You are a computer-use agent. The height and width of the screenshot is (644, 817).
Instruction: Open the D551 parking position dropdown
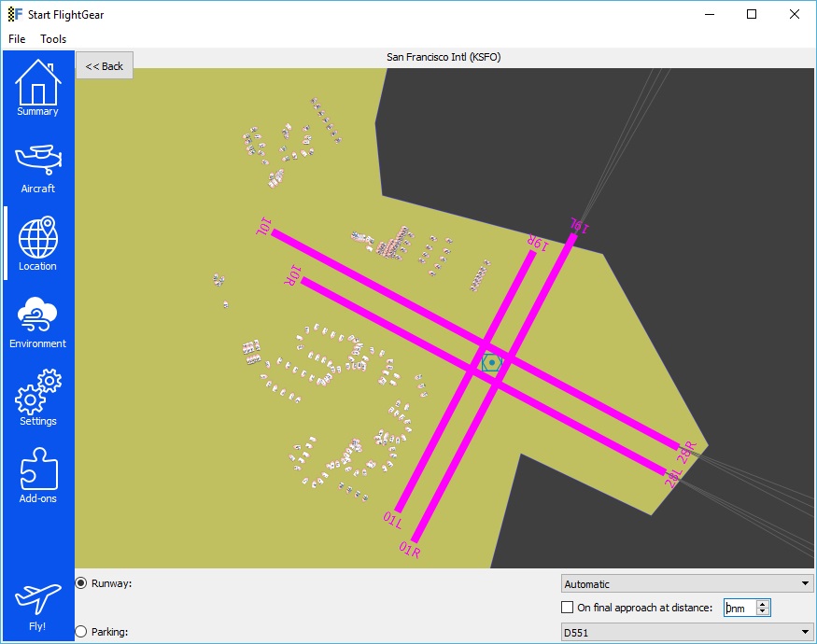coord(686,633)
